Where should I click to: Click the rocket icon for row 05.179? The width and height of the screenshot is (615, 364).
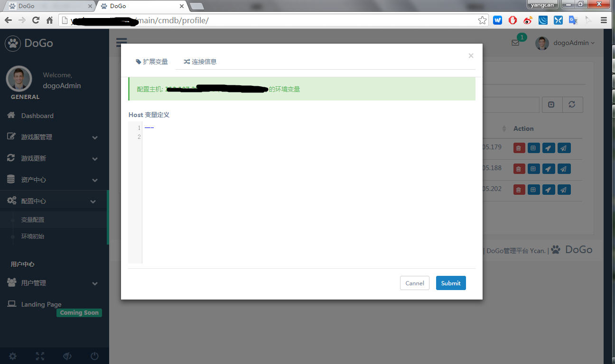tap(548, 148)
